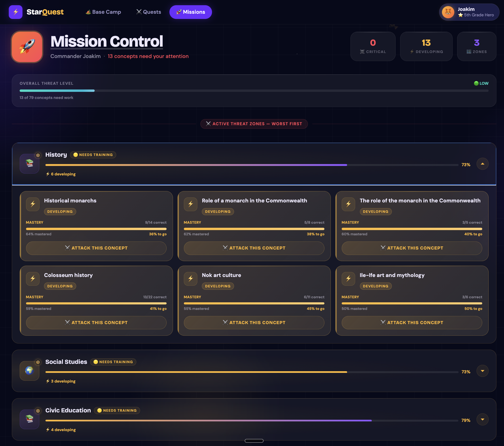Click the '3/5 correct' value
The height and width of the screenshot is (446, 504).
[472, 222]
